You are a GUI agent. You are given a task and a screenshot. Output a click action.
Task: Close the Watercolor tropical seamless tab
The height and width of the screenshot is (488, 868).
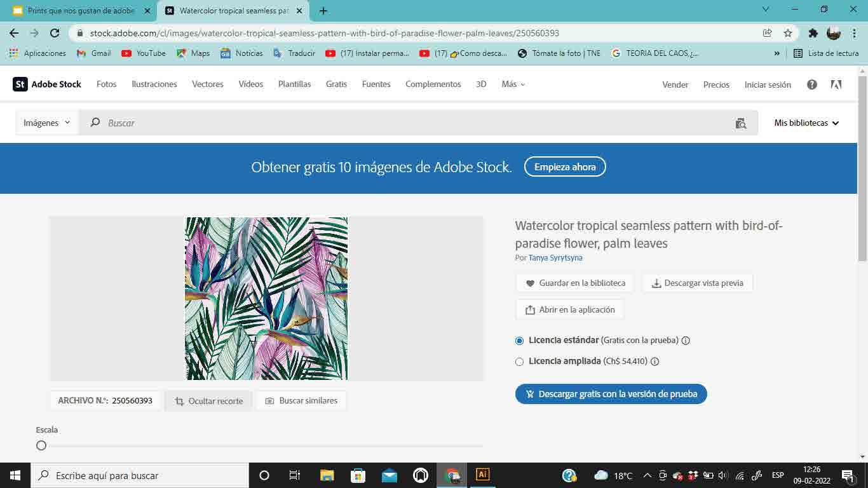click(x=299, y=11)
